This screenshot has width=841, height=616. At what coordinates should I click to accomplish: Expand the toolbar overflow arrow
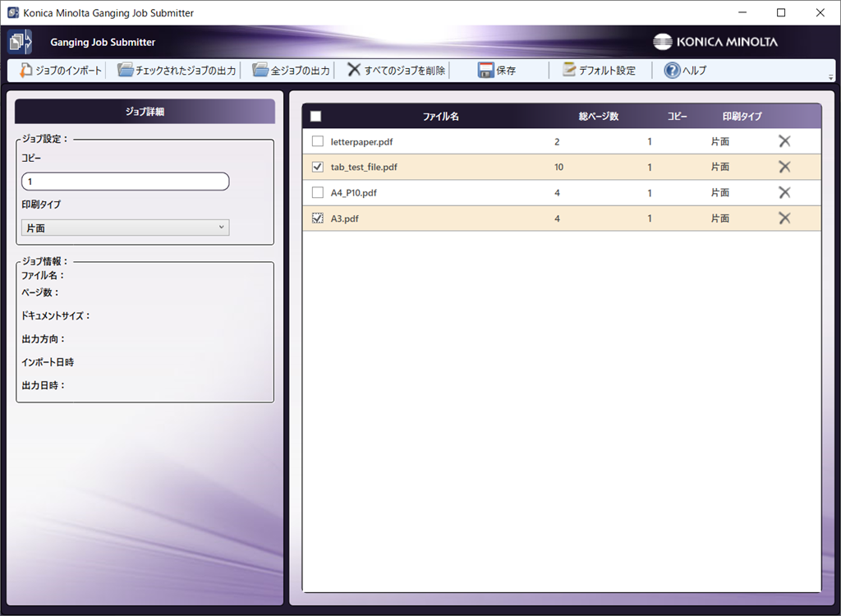tap(831, 77)
